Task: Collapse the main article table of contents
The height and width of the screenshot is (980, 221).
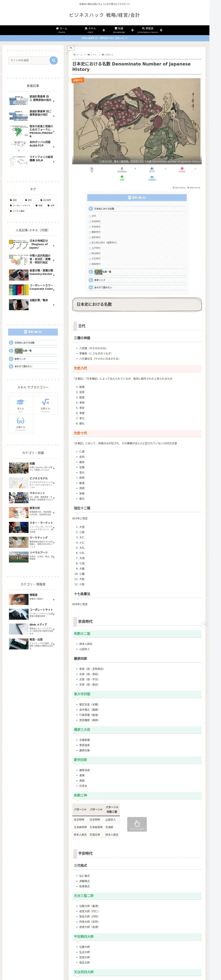Action: (x=137, y=198)
